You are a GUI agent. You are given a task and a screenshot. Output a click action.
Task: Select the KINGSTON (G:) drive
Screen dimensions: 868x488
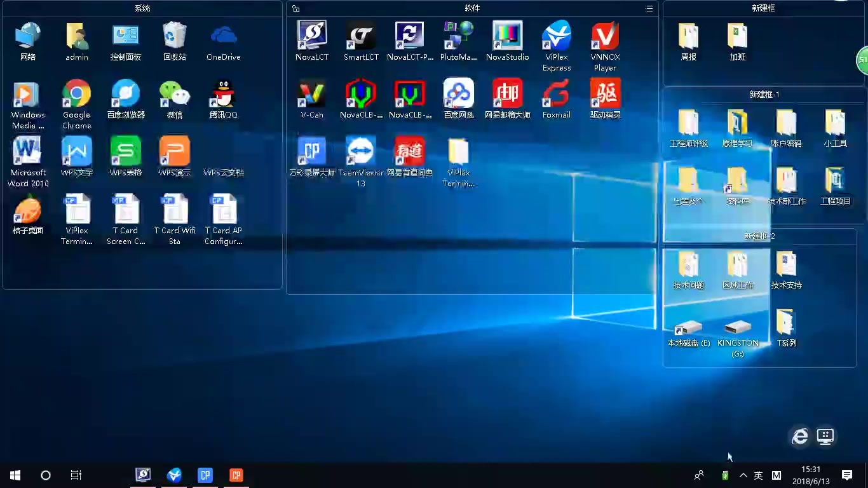(x=737, y=338)
